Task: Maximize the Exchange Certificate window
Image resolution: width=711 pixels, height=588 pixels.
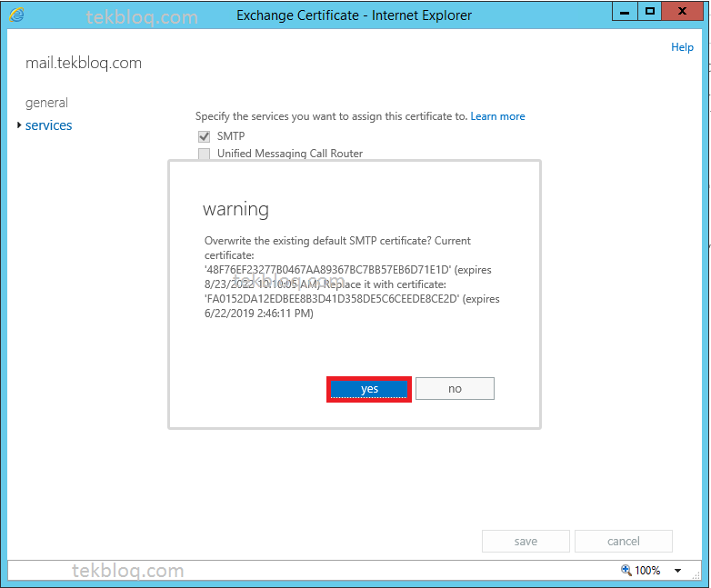Action: (650, 12)
